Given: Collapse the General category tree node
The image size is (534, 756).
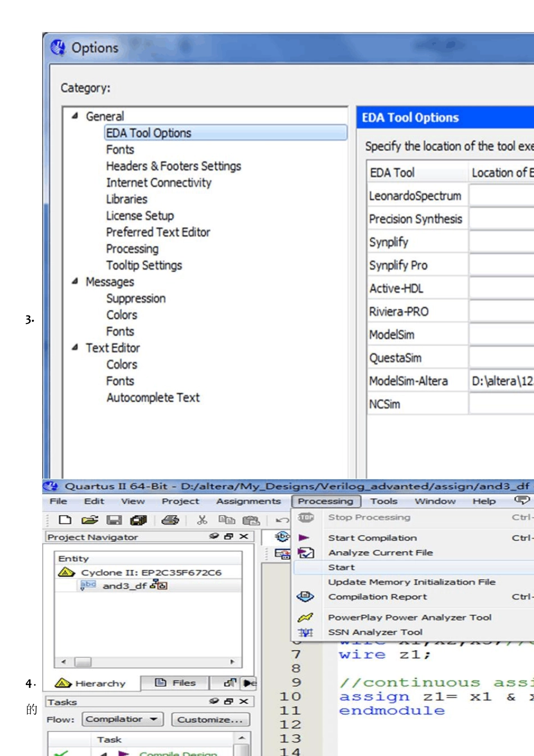Looking at the screenshot, I should point(75,116).
